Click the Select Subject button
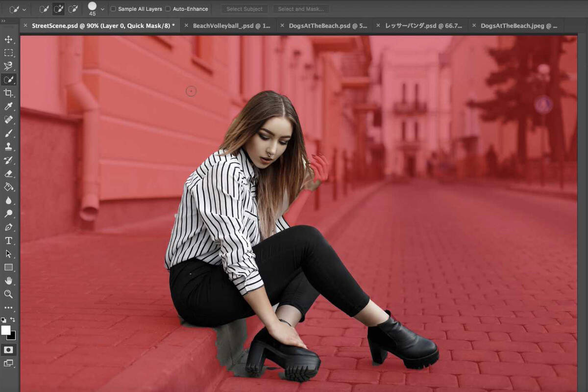 [244, 9]
